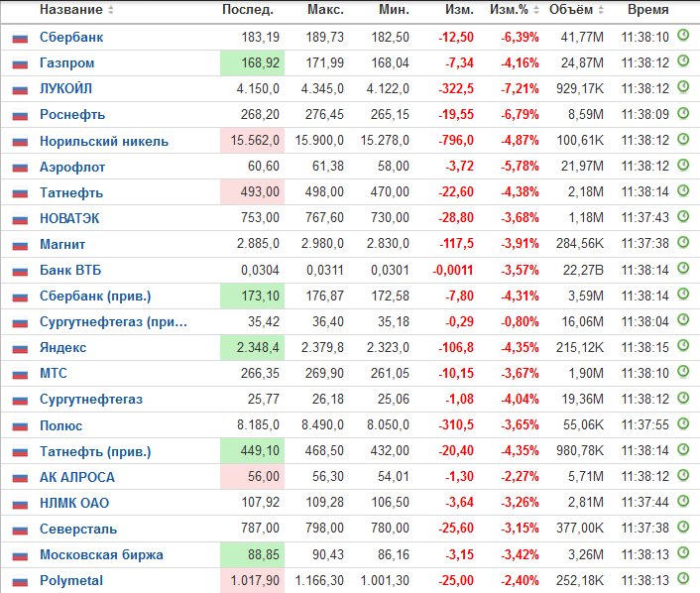Open the МТС stock link
This screenshot has height=593, width=700.
54,373
